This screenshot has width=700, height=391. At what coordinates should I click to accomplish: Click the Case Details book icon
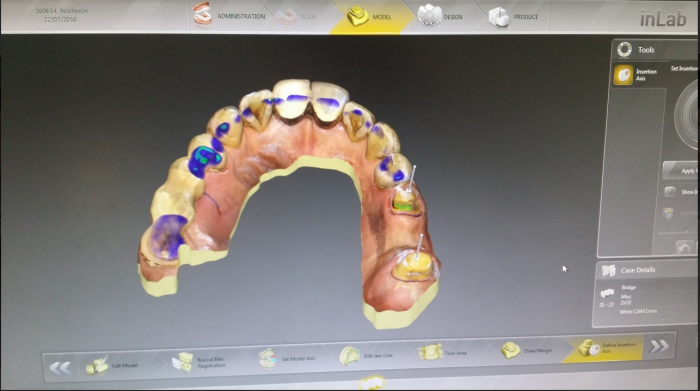pyautogui.click(x=608, y=270)
